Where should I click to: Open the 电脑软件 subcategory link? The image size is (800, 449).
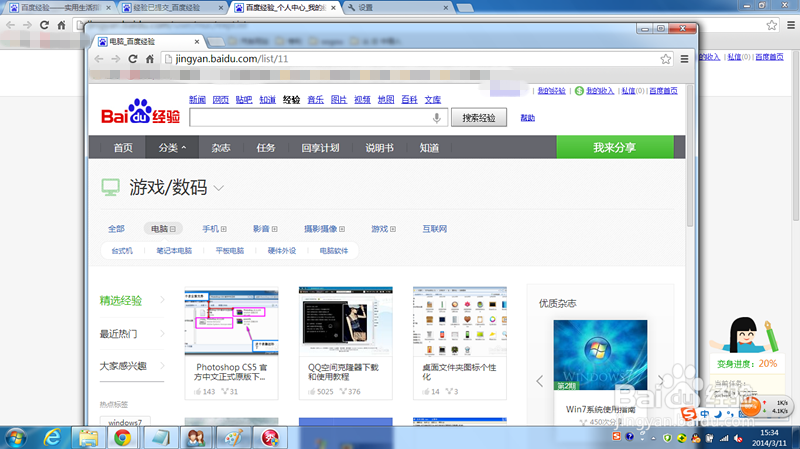(334, 251)
